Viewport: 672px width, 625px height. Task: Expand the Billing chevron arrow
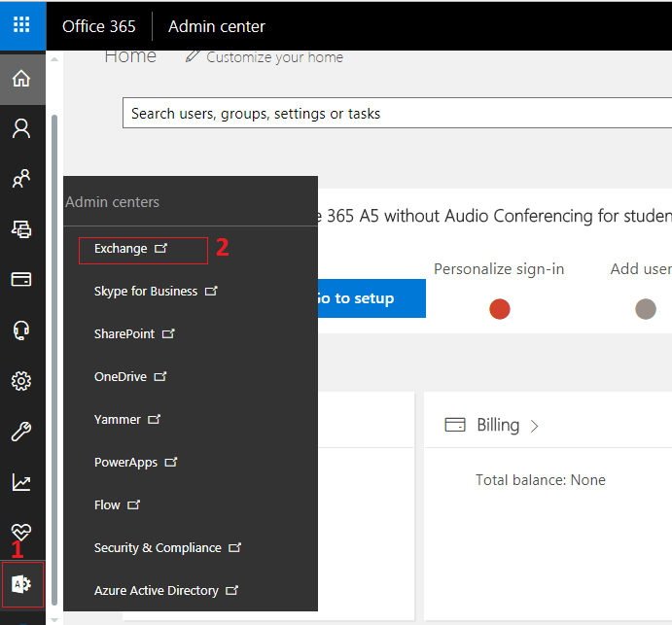click(535, 426)
